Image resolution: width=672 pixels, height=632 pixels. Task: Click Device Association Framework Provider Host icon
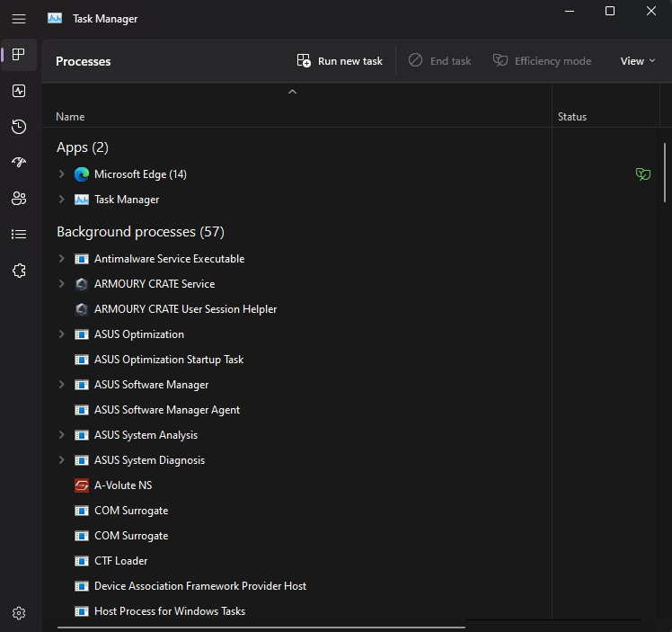point(82,586)
